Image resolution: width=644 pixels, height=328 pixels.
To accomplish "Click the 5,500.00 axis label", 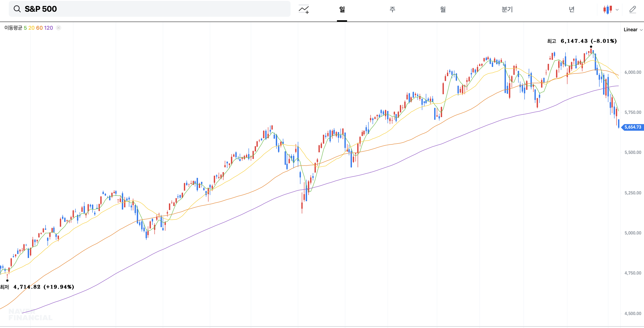I will (x=633, y=152).
